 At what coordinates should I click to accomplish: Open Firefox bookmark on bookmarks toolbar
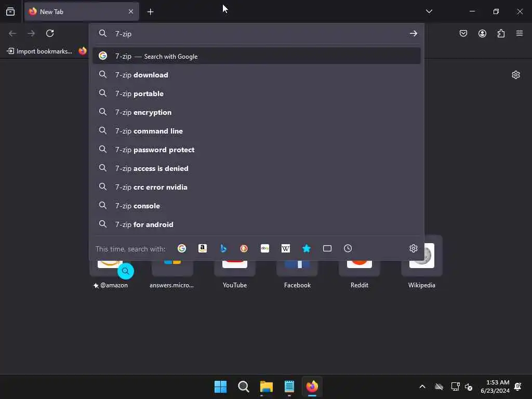click(x=83, y=51)
